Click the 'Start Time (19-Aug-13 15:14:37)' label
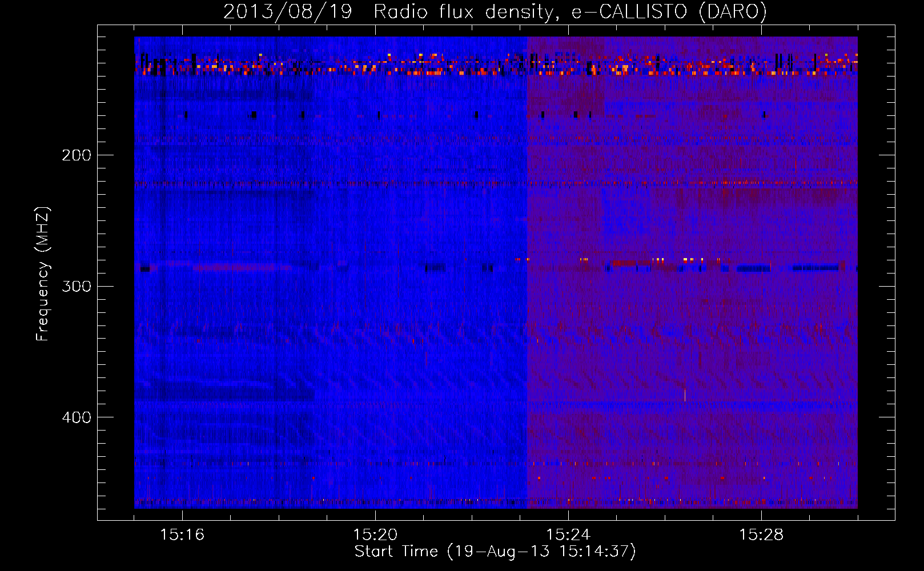924x571 pixels. click(x=495, y=552)
